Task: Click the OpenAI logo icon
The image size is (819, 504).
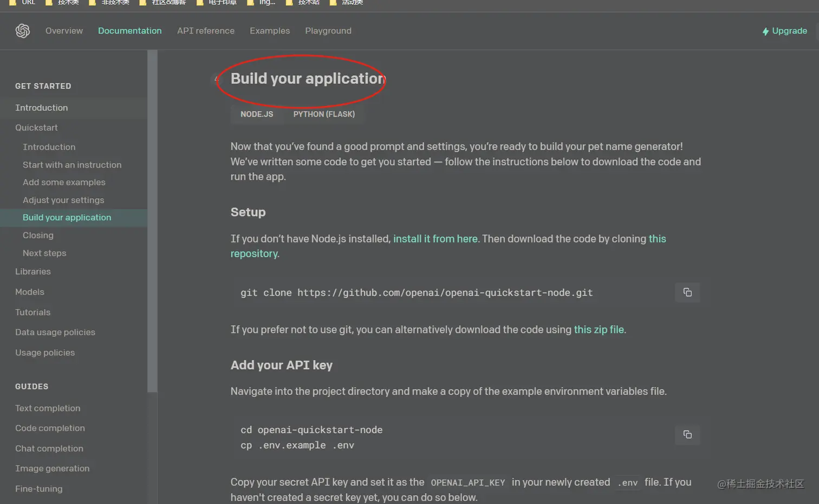Action: (23, 31)
